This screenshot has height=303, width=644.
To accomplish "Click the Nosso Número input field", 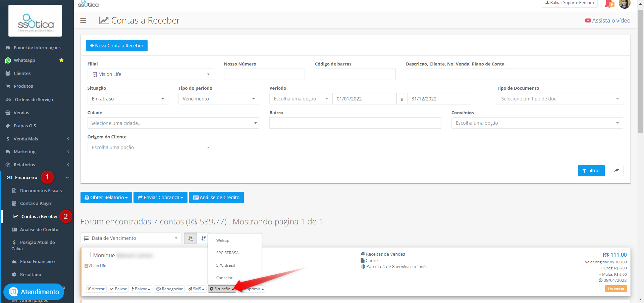I will [264, 74].
